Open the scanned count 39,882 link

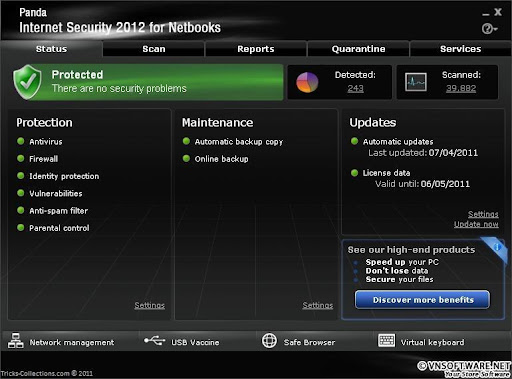pyautogui.click(x=461, y=88)
